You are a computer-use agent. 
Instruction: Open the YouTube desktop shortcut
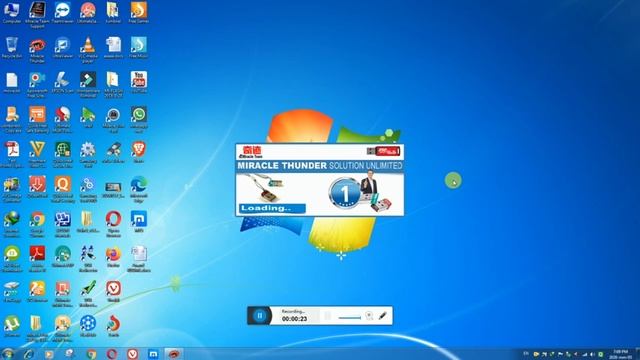point(139,82)
